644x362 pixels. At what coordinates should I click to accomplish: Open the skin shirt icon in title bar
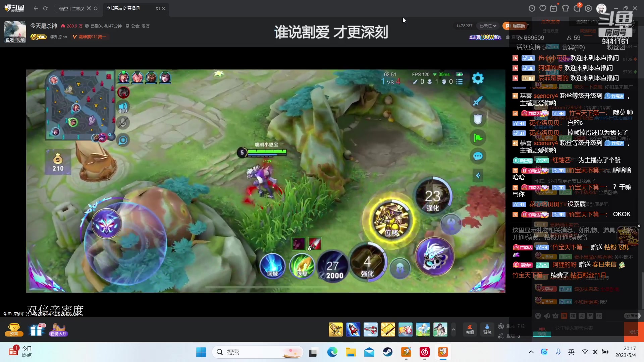pyautogui.click(x=566, y=8)
